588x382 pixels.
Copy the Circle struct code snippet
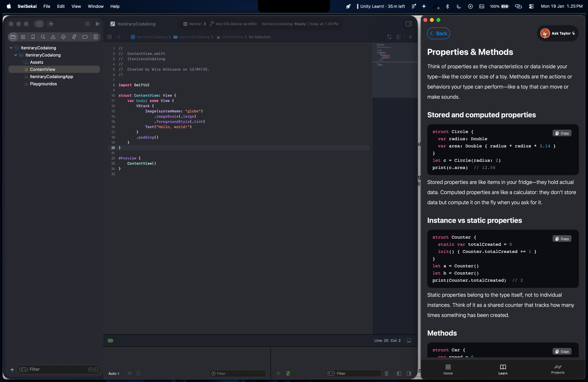[562, 133]
